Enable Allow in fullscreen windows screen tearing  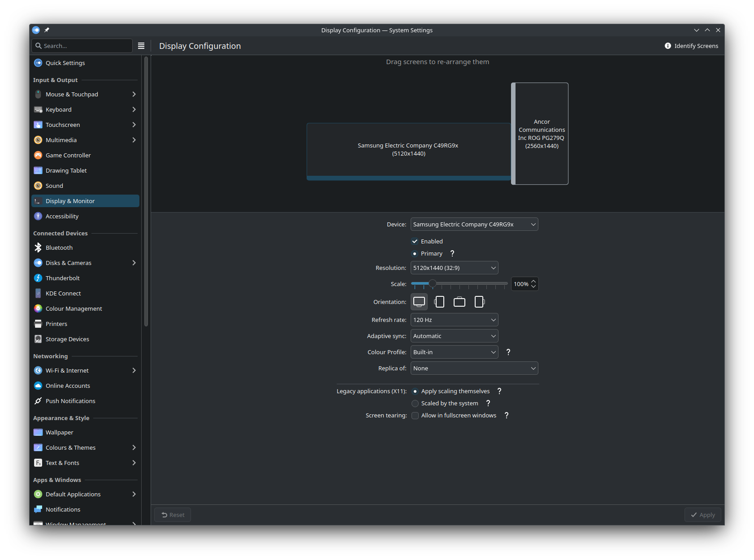click(415, 415)
